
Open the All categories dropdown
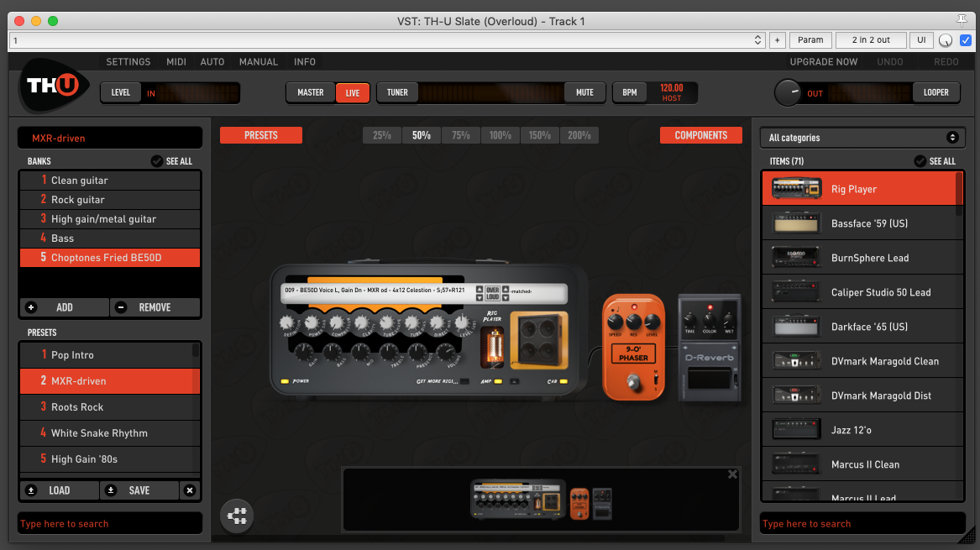pyautogui.click(x=862, y=138)
